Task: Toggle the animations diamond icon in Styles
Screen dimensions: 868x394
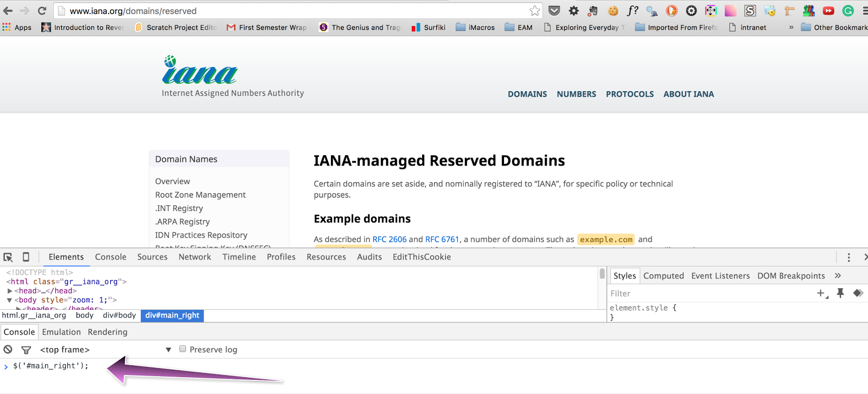Action: pyautogui.click(x=858, y=293)
